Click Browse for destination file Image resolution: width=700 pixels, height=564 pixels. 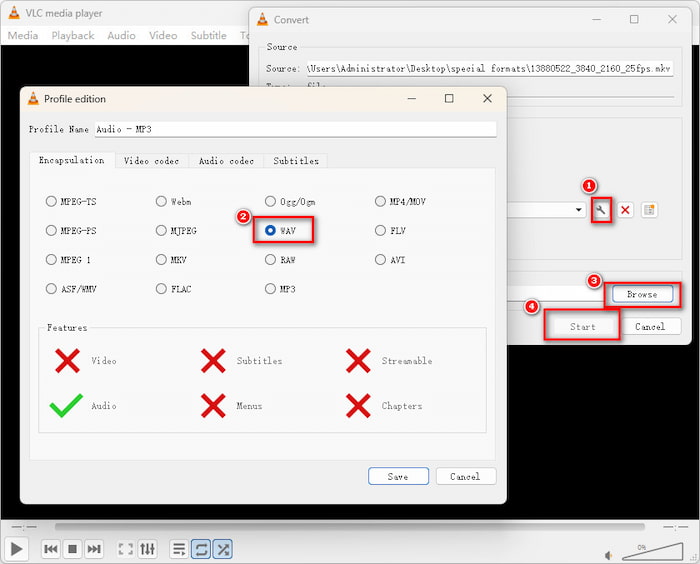click(x=642, y=294)
